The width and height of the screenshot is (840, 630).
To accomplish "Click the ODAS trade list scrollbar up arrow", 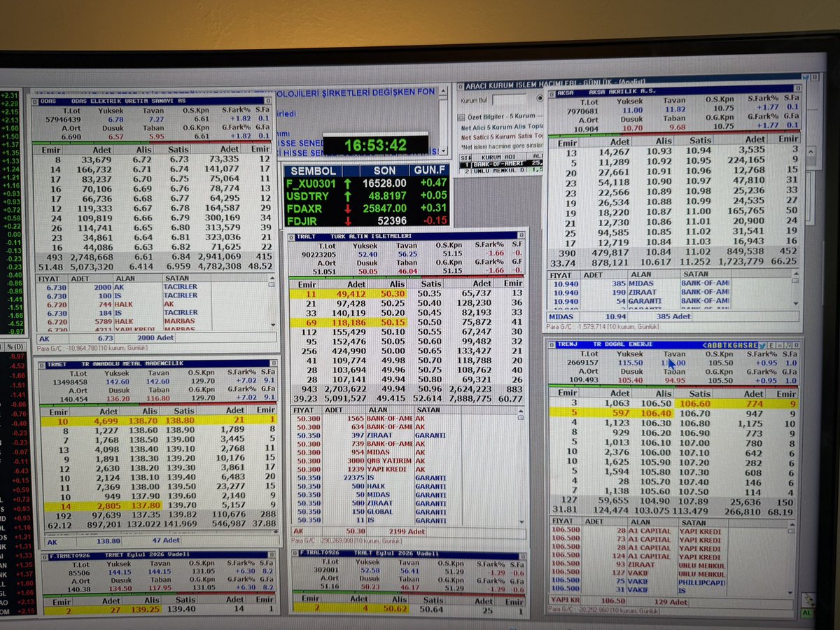I will (x=272, y=279).
